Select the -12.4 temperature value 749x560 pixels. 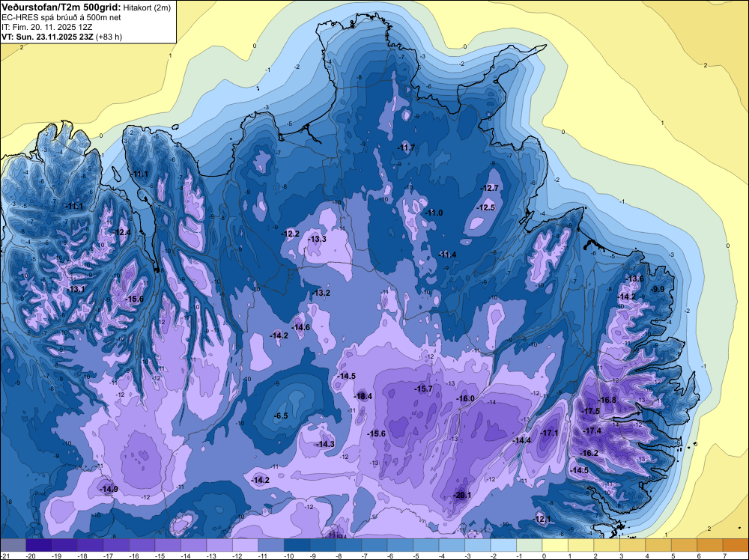(122, 232)
